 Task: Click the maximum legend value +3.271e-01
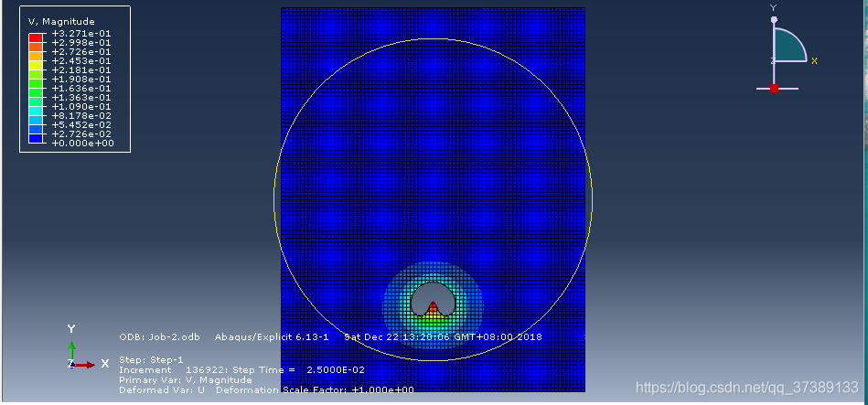coord(81,33)
